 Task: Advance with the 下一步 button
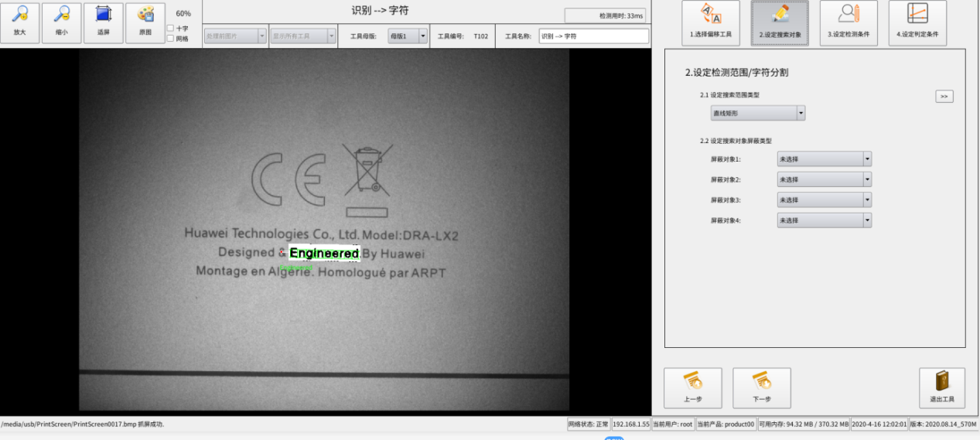pos(762,388)
